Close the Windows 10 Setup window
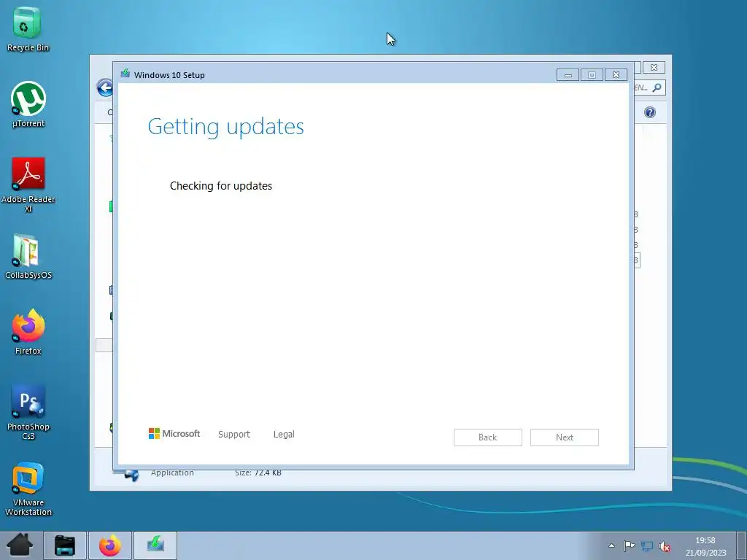 616,75
